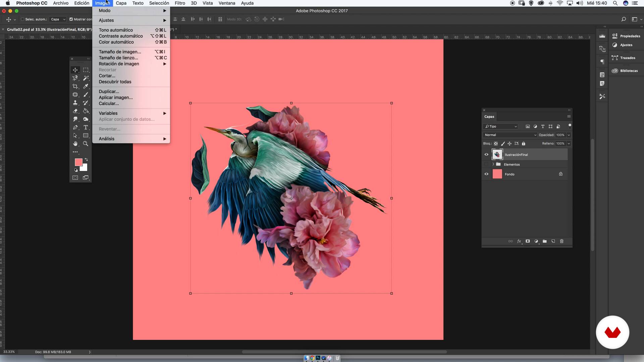The image size is (644, 362).
Task: Toggle lock transparent pixels
Action: (x=496, y=143)
